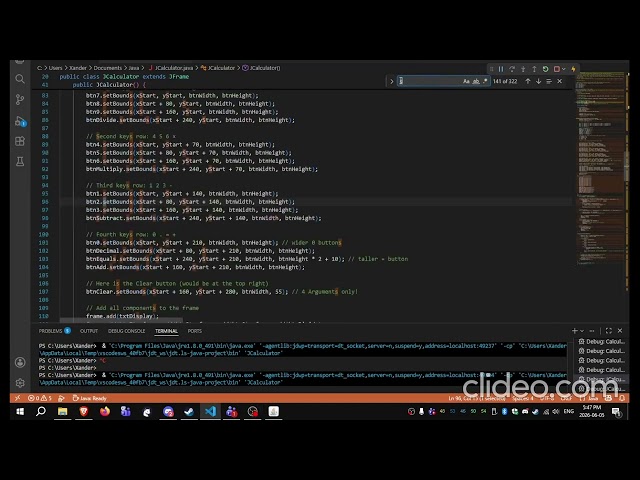
Task: Restart the debug session
Action: [545, 69]
